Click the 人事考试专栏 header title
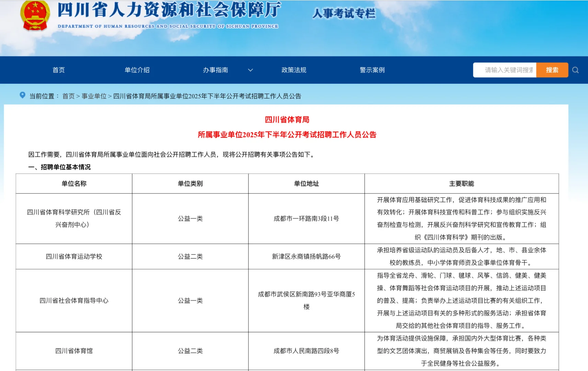The image size is (588, 371). (344, 13)
